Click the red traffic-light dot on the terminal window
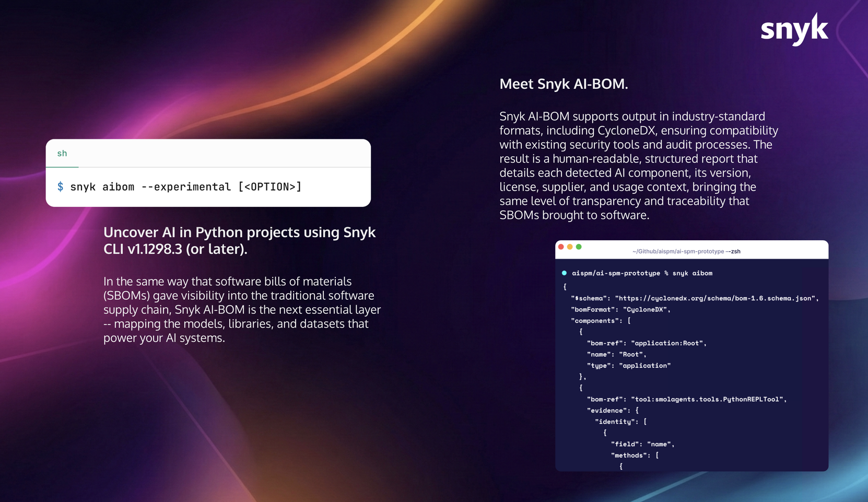This screenshot has height=502, width=868. [561, 246]
